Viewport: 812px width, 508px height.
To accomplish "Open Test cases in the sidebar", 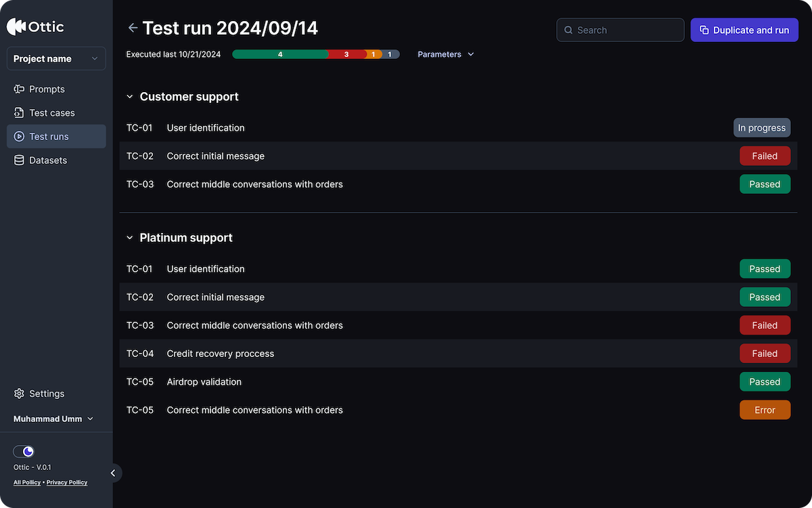I will (x=56, y=113).
